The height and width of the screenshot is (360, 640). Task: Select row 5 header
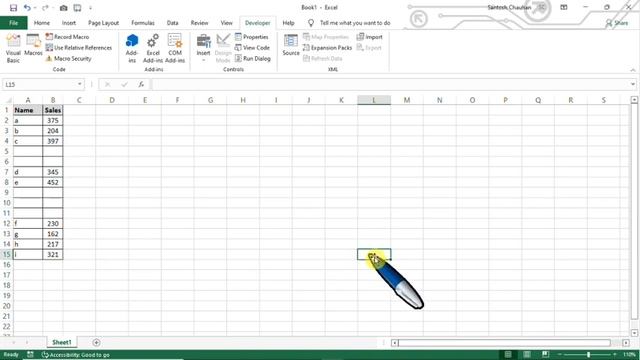tap(7, 151)
